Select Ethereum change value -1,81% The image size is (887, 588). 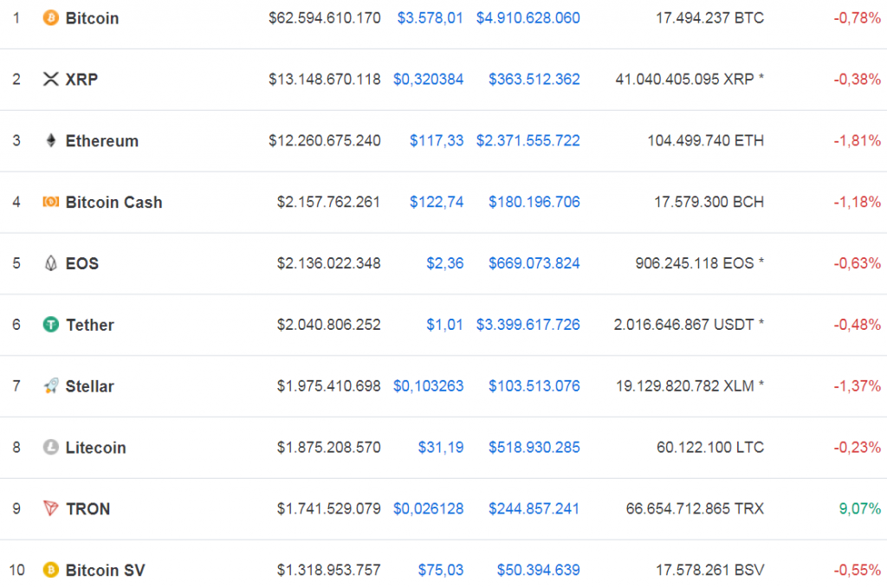pos(857,141)
